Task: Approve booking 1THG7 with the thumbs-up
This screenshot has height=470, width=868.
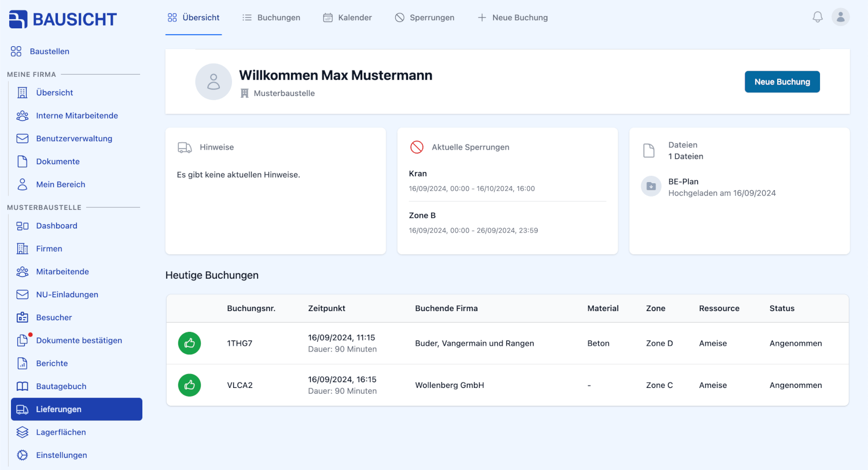Action: pyautogui.click(x=189, y=343)
